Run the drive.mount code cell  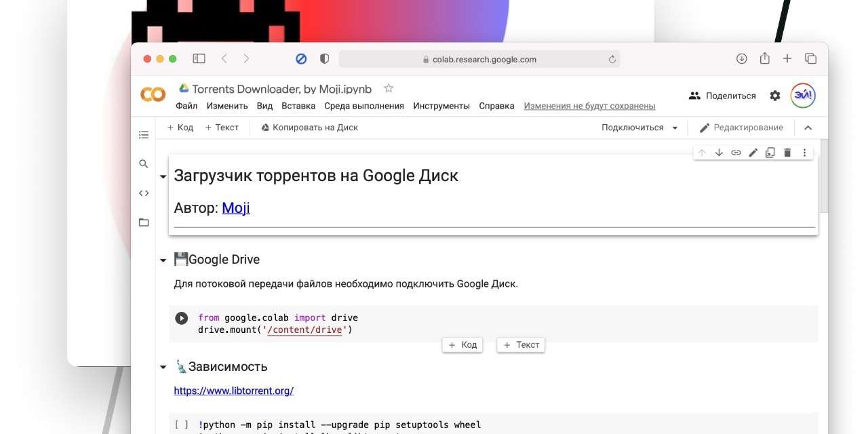(181, 318)
